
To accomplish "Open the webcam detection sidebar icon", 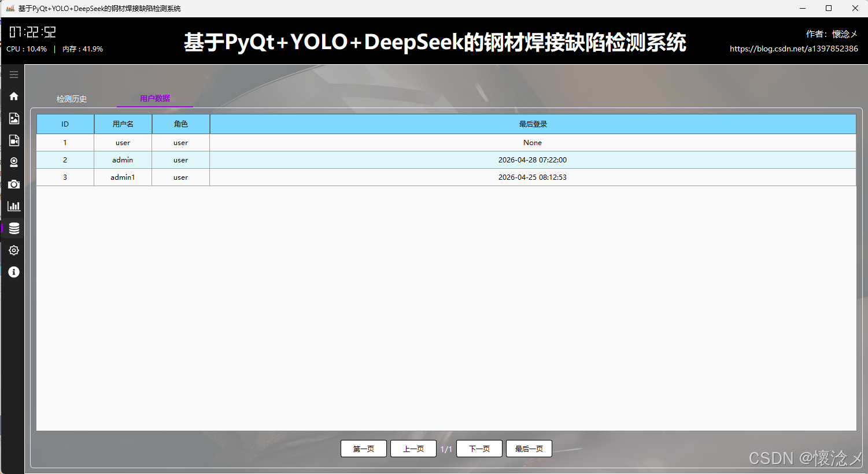I will coord(14,162).
